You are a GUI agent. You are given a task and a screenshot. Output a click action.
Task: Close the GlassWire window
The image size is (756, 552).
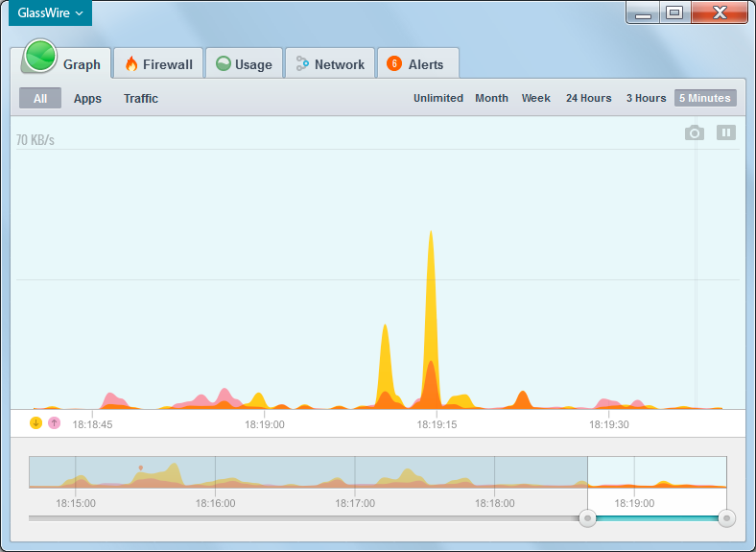click(x=720, y=12)
